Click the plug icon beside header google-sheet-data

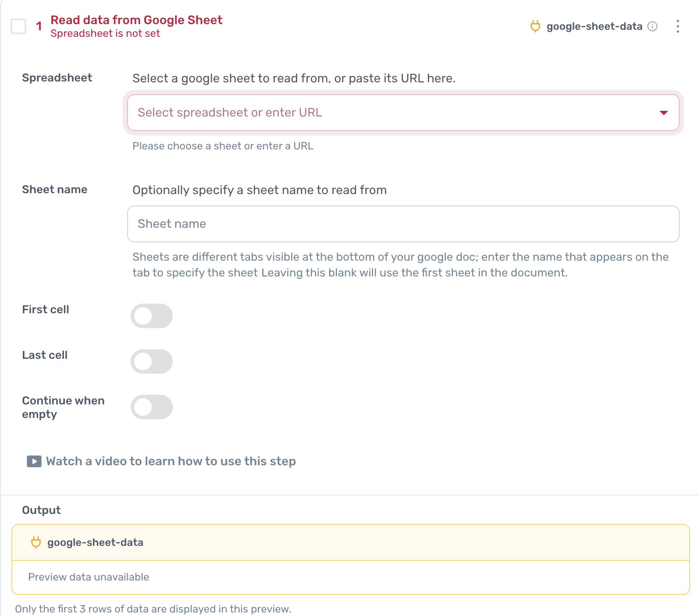535,26
